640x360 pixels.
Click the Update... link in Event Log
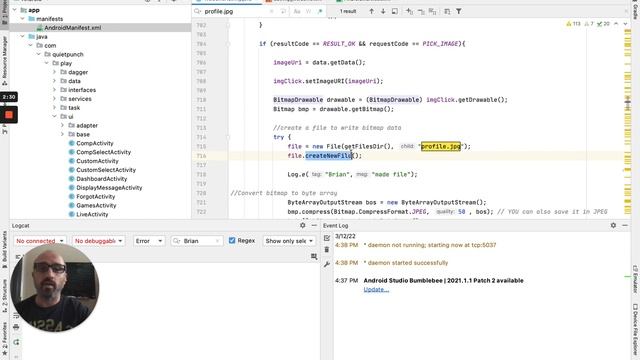(x=376, y=289)
